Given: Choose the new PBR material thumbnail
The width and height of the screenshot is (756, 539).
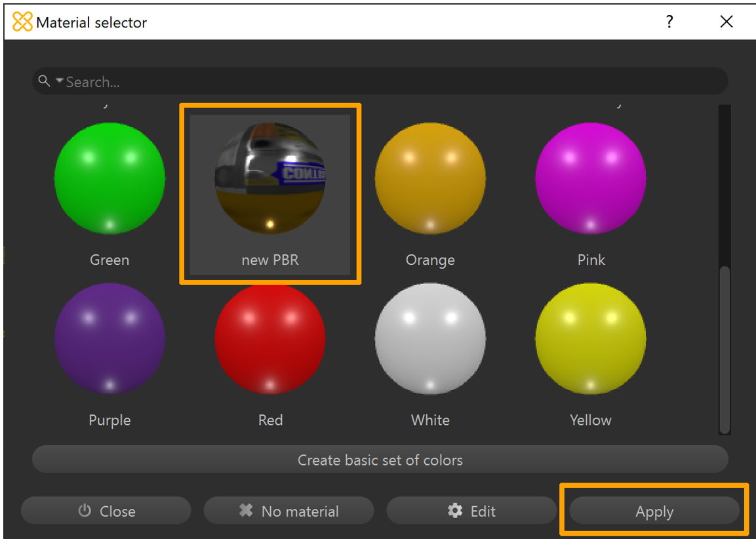Looking at the screenshot, I should coord(269,178).
